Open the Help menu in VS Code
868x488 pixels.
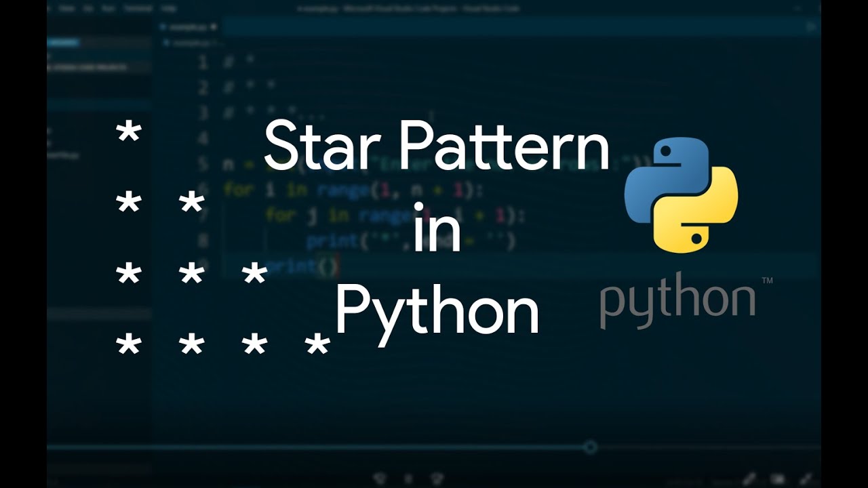169,8
